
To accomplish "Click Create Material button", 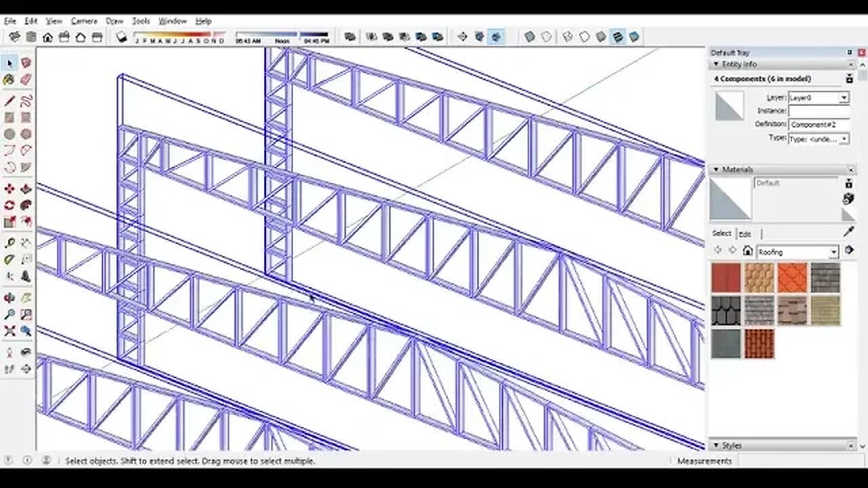I will pos(848,198).
